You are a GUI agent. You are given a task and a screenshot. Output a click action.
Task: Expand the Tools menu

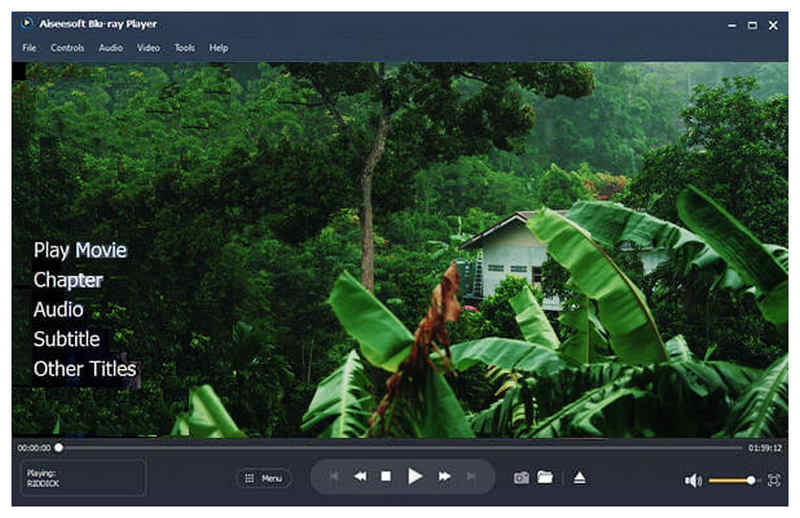point(185,48)
